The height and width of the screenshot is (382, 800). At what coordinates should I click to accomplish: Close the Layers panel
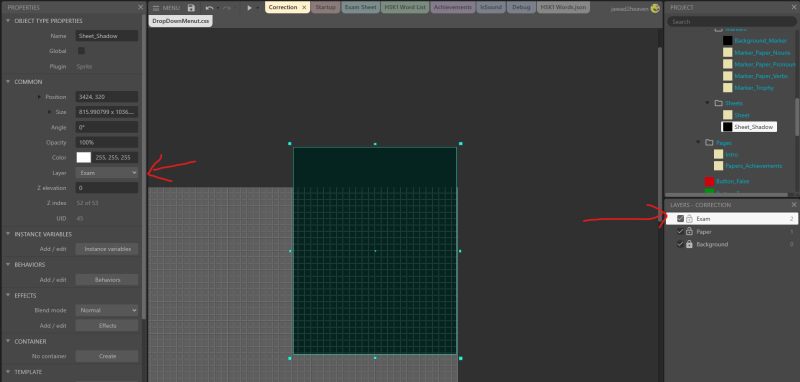(794, 205)
